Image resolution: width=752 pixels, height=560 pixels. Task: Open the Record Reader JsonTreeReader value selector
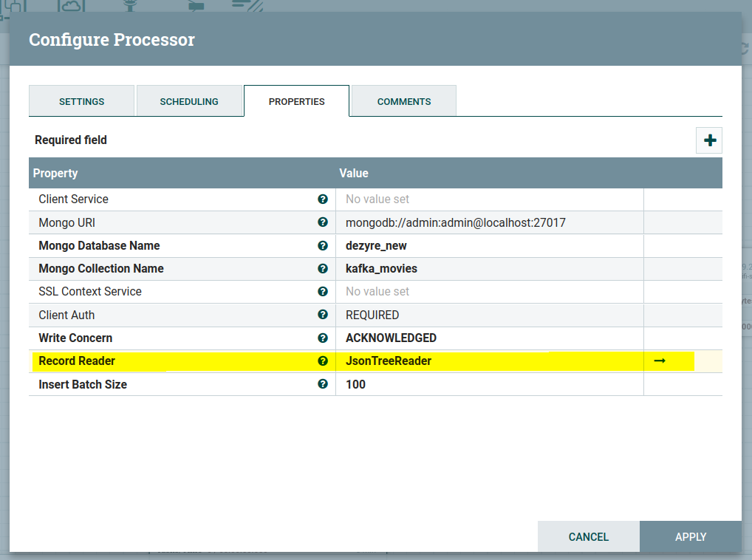tap(489, 361)
